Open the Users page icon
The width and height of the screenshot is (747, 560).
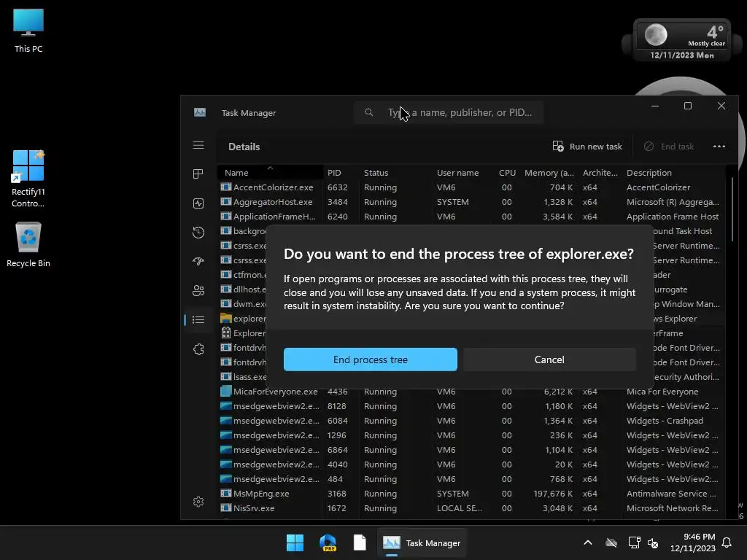198,290
